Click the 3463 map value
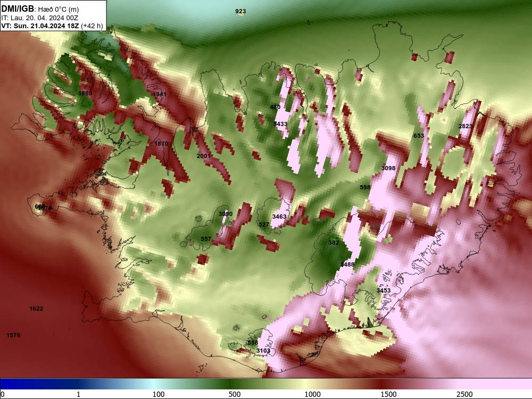Screen dimensions: 532x399 pyautogui.click(x=279, y=216)
